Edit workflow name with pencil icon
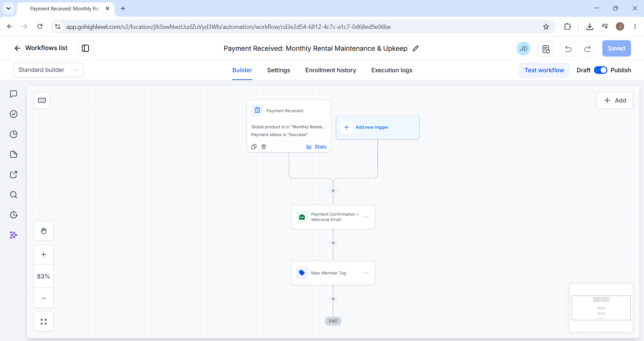This screenshot has height=341, width=644. coord(416,48)
